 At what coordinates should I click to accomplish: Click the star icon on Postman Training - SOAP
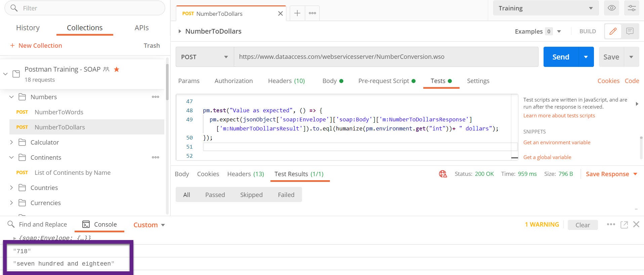tap(117, 69)
